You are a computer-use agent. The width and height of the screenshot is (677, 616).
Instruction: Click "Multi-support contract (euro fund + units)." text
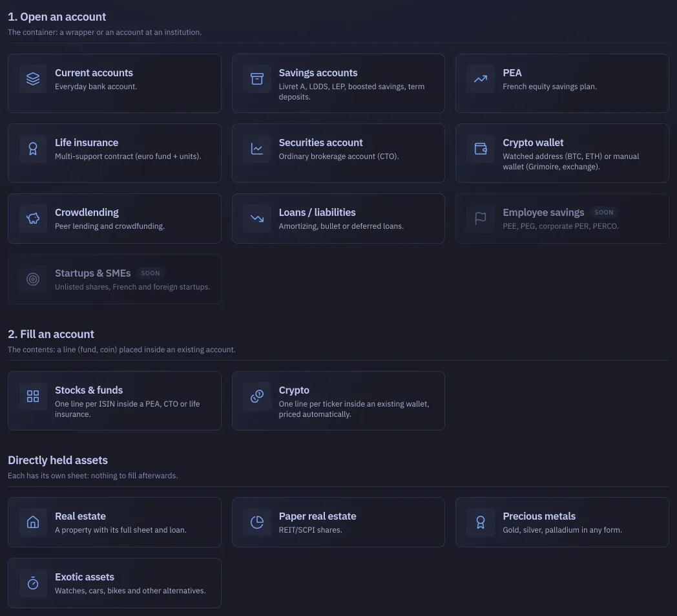pyautogui.click(x=128, y=156)
